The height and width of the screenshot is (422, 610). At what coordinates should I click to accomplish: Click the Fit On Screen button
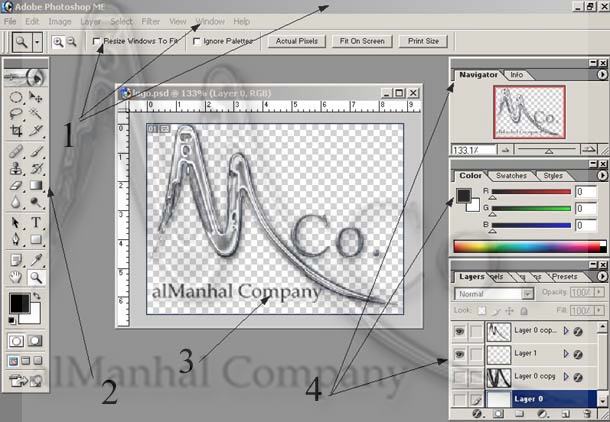tap(362, 41)
